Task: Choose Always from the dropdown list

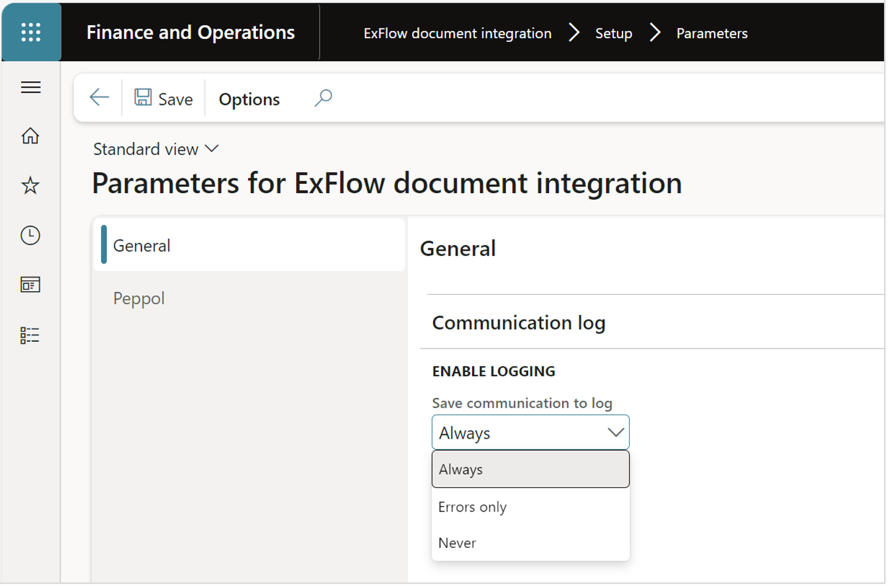Action: [531, 469]
